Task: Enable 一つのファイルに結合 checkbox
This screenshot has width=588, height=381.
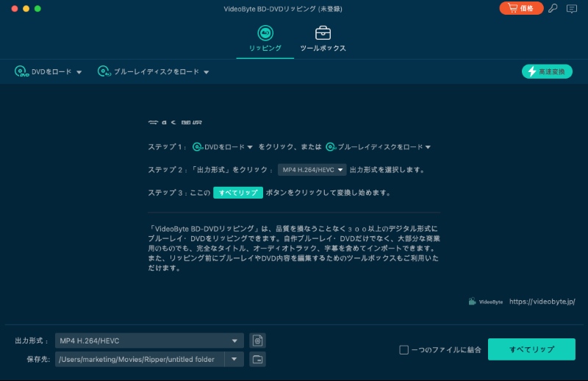Action: click(x=404, y=350)
